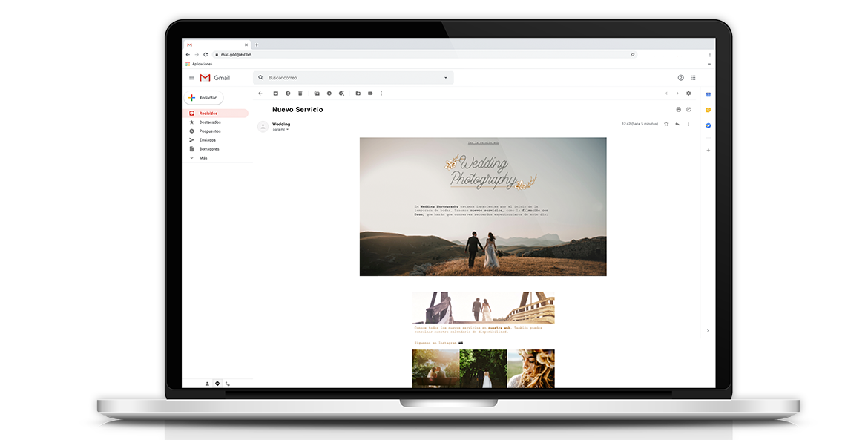Screen dimensions: 868x440
Task: Snooze the email using the clock icon
Action: pyautogui.click(x=329, y=93)
